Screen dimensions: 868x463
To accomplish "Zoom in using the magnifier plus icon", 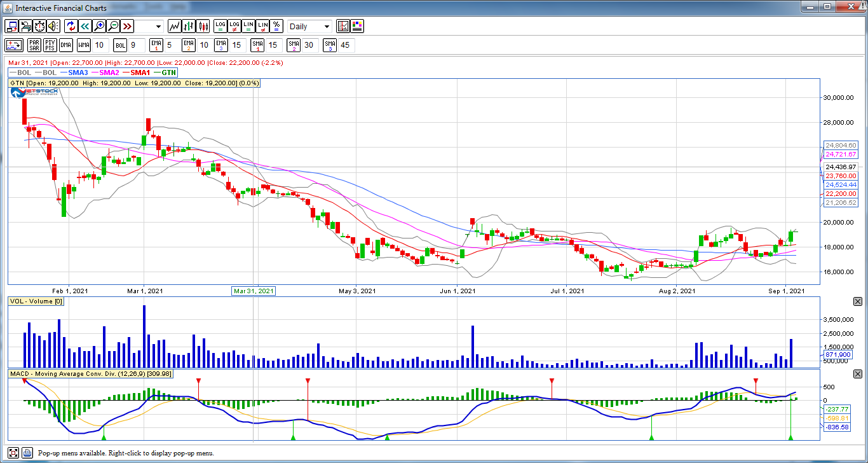I will coord(99,26).
